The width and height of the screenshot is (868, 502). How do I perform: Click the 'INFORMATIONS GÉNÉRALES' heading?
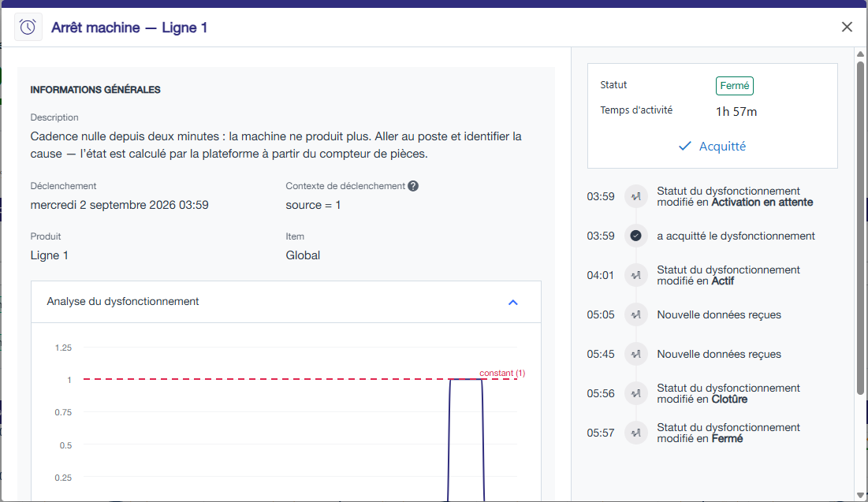click(x=95, y=90)
